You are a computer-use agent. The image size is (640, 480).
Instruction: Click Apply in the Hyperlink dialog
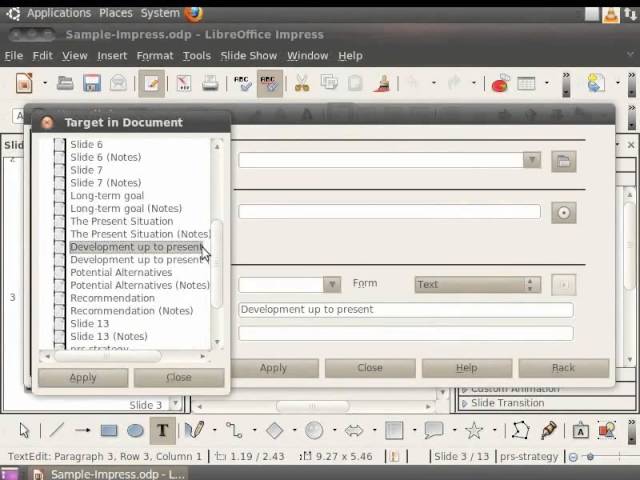pyautogui.click(x=273, y=368)
